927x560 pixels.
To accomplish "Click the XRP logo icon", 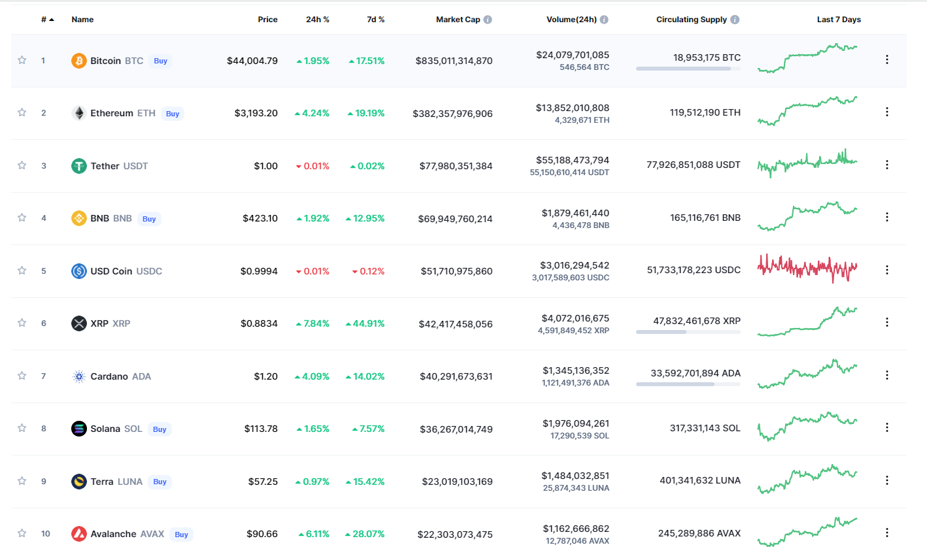I will (78, 323).
